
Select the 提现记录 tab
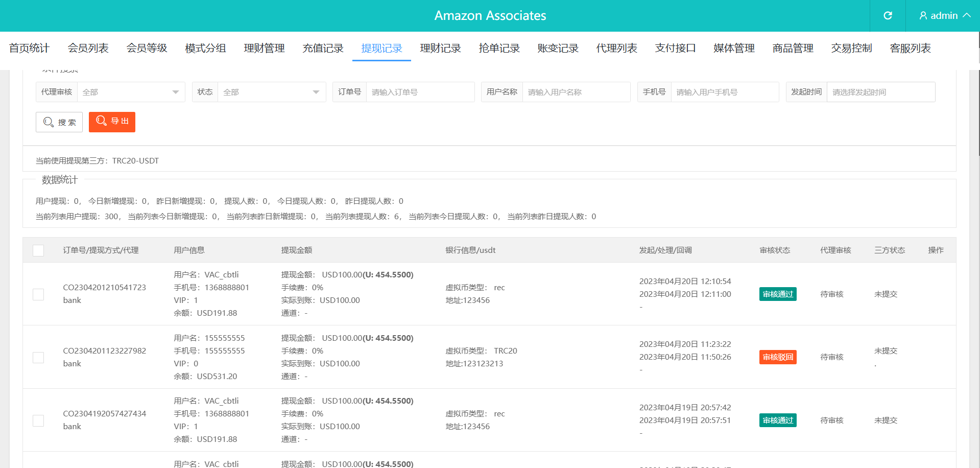(381, 48)
